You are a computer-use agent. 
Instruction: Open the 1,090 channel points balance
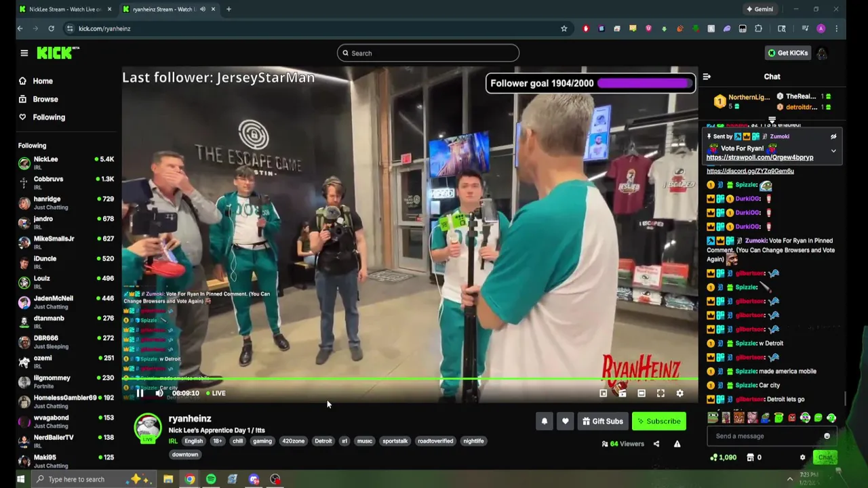click(724, 457)
